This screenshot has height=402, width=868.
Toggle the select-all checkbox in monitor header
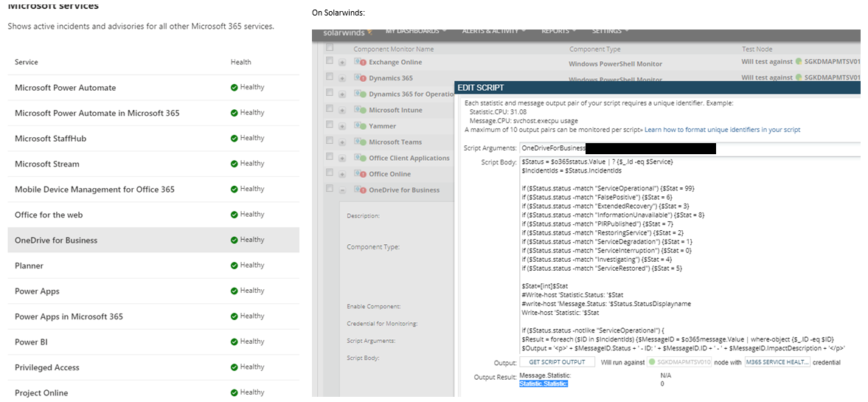click(x=330, y=48)
